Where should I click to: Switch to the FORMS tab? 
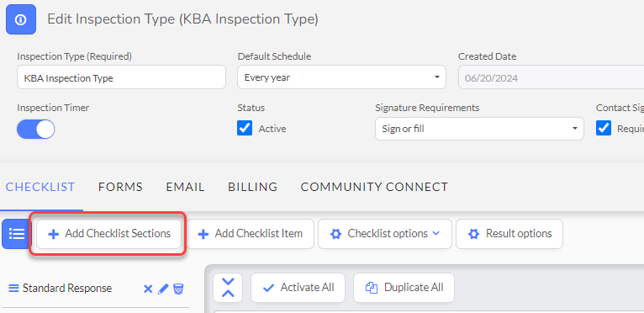[x=120, y=187]
